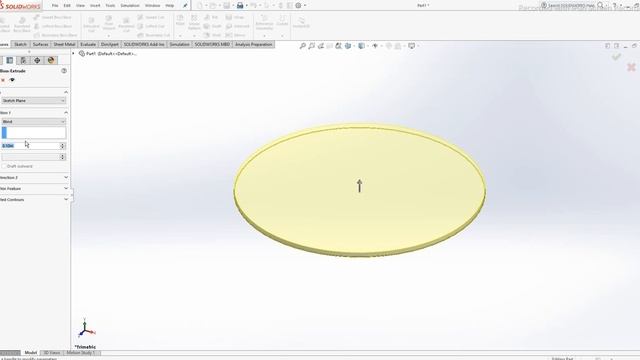Switch to the Sheet Metal ribbon tab

[x=64, y=44]
